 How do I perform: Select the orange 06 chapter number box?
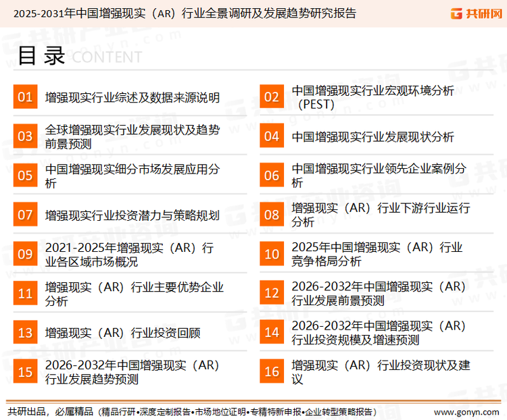click(x=272, y=175)
